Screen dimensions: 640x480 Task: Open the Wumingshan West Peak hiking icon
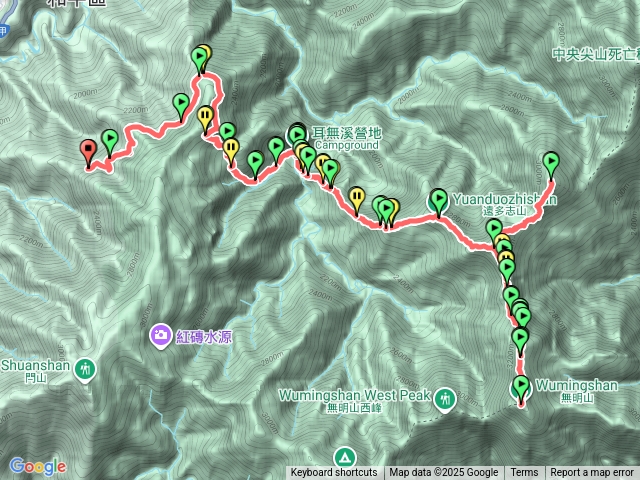(x=445, y=400)
